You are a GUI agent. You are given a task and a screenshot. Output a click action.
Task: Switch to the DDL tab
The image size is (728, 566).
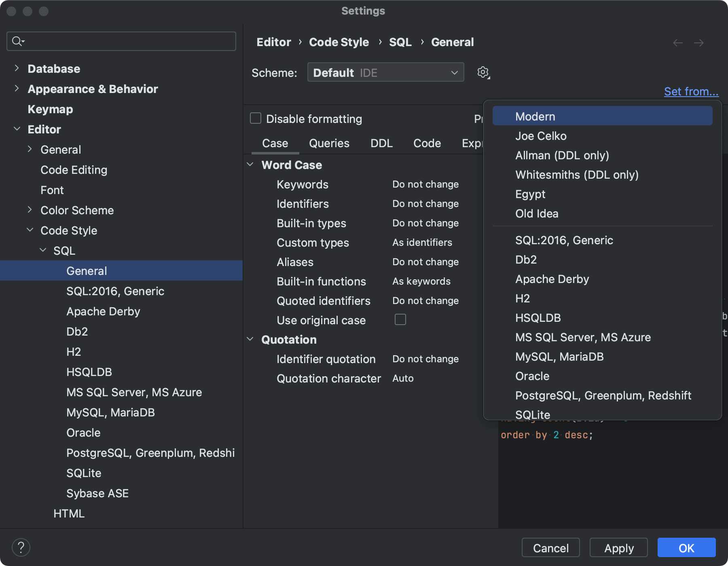(381, 143)
